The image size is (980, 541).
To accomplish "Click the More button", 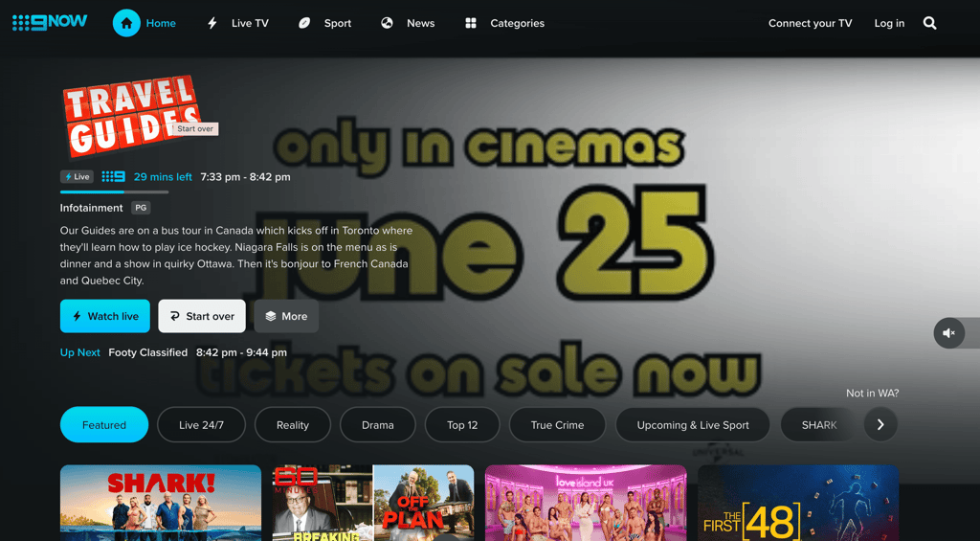I will point(286,316).
